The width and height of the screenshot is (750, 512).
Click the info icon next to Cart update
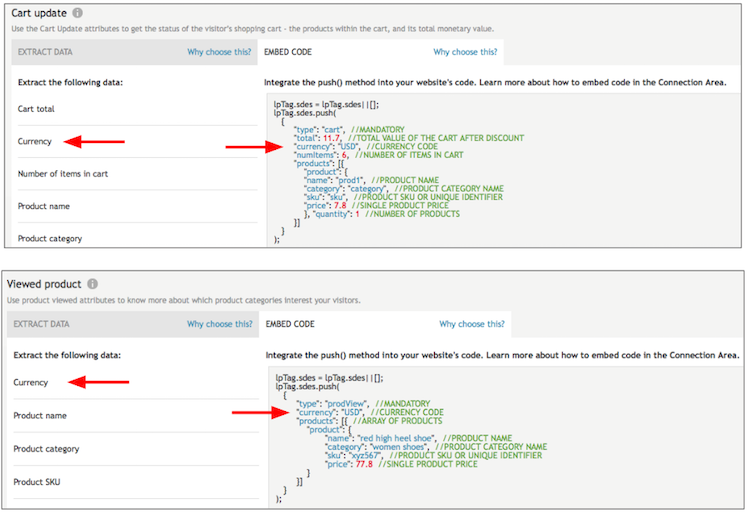point(77,13)
